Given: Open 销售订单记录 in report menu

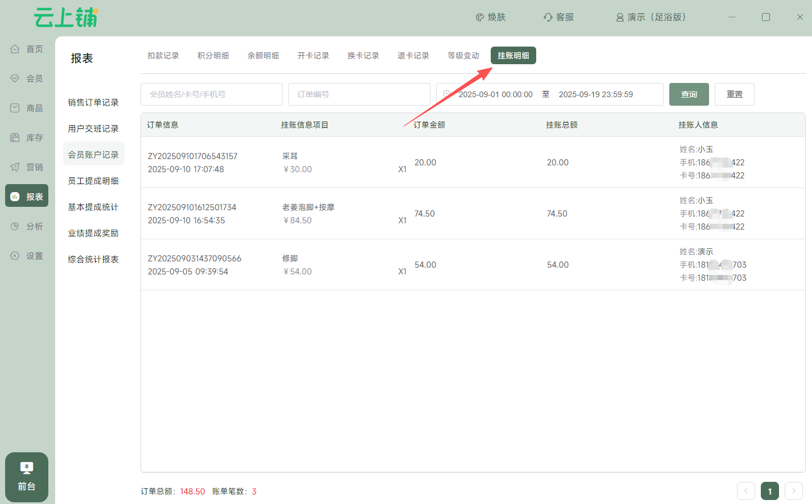Looking at the screenshot, I should (x=93, y=102).
